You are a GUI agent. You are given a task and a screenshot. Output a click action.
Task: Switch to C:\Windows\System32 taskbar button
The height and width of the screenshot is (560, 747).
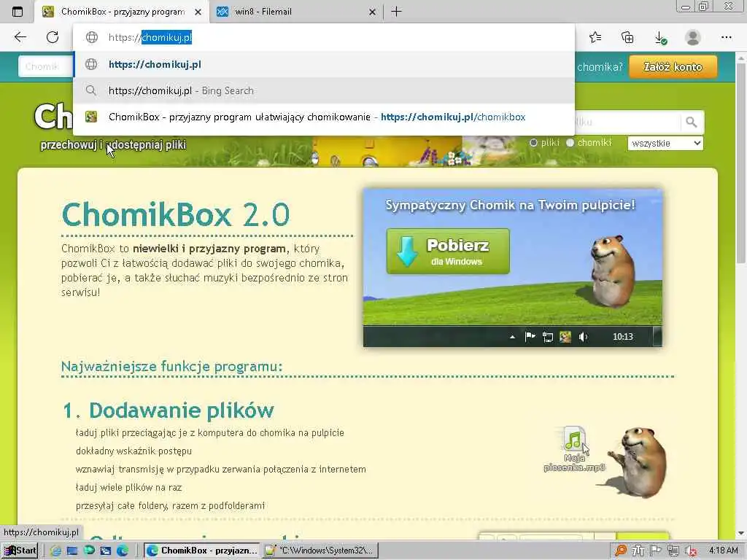321,551
